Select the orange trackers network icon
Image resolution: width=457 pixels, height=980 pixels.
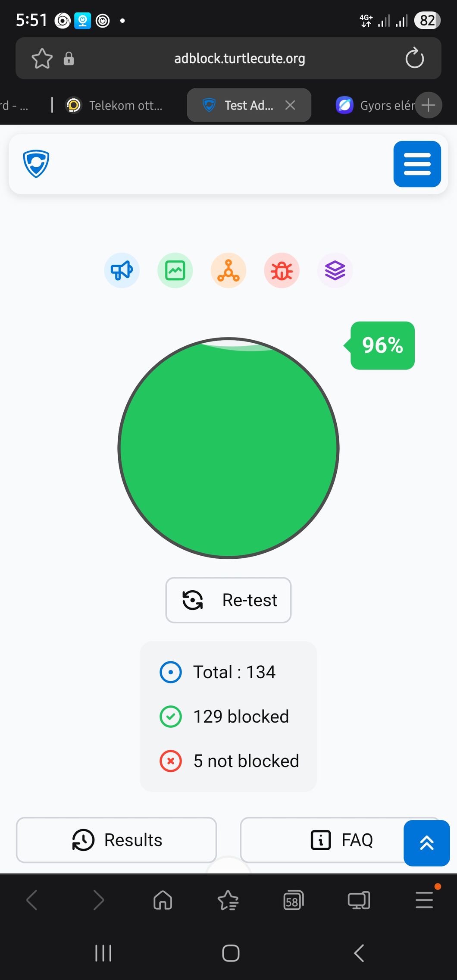click(228, 270)
